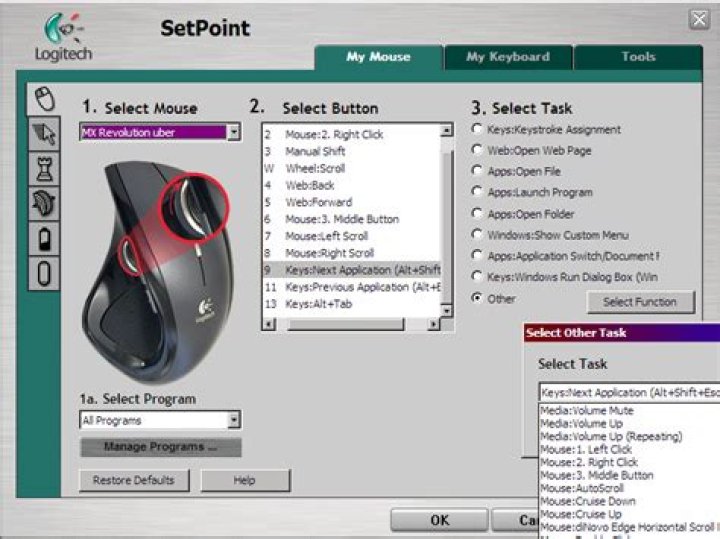Expand the All Programs dropdown
The image size is (720, 539).
[x=234, y=420]
